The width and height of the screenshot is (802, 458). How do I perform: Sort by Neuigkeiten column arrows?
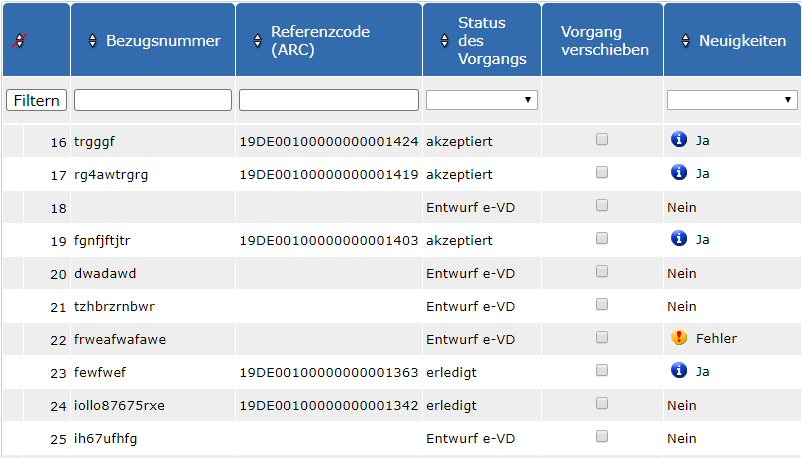(x=686, y=40)
